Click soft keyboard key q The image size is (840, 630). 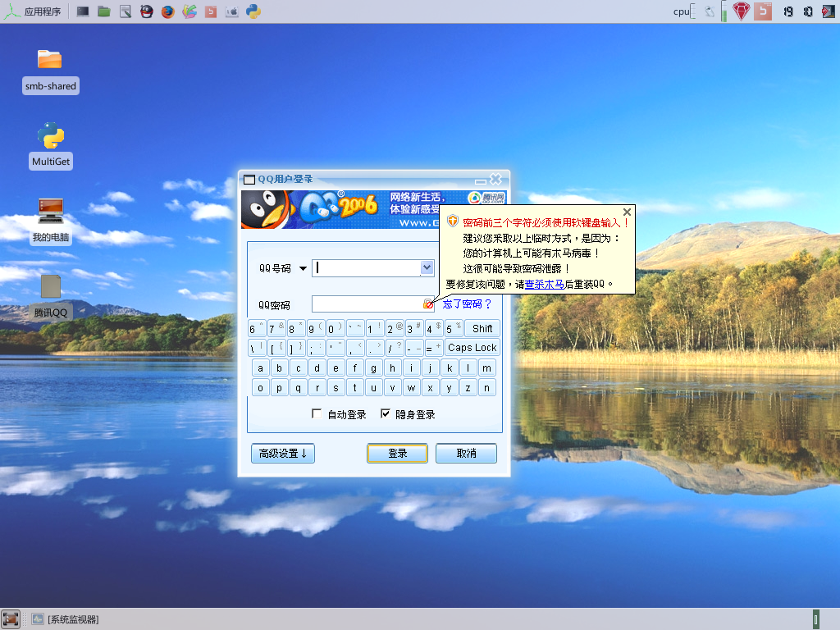click(x=298, y=387)
